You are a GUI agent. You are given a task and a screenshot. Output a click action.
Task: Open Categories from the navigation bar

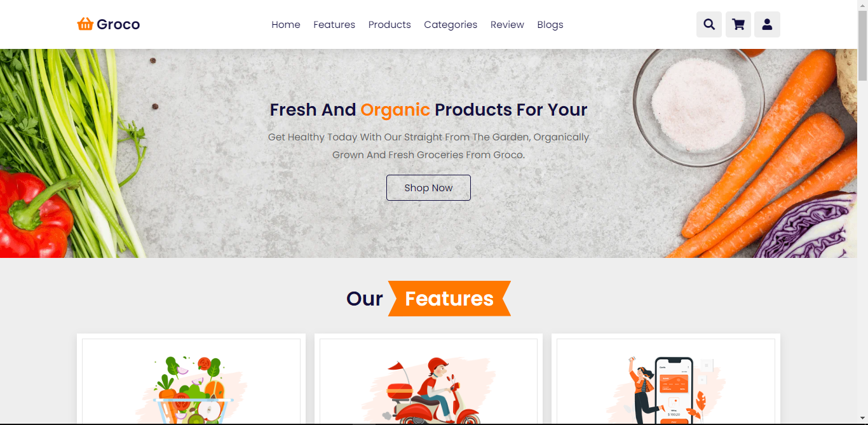coord(451,25)
